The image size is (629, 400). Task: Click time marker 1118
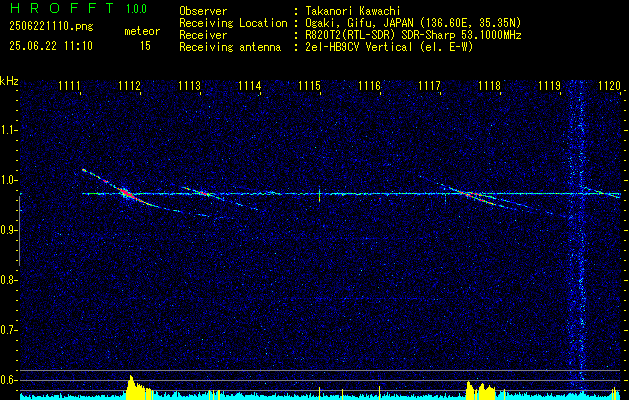(490, 86)
